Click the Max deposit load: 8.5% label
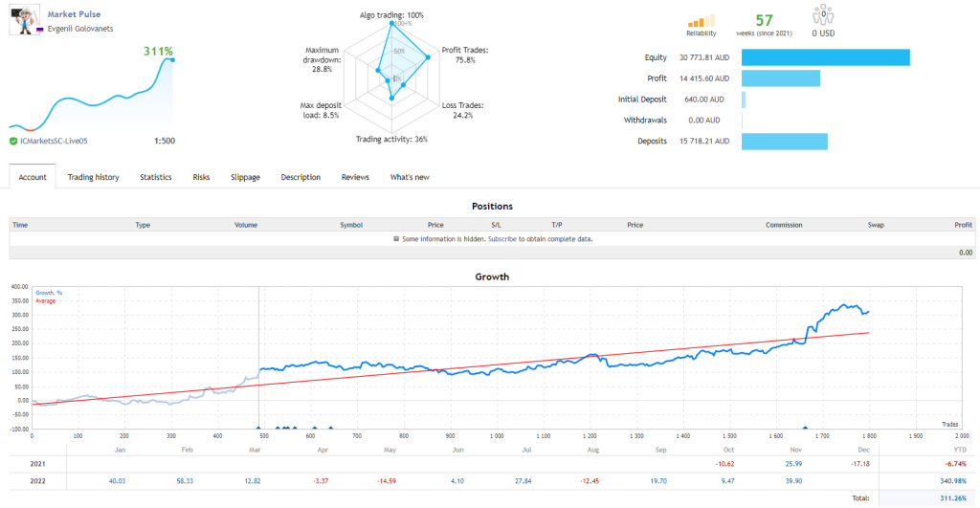The width and height of the screenshot is (980, 508). point(321,110)
